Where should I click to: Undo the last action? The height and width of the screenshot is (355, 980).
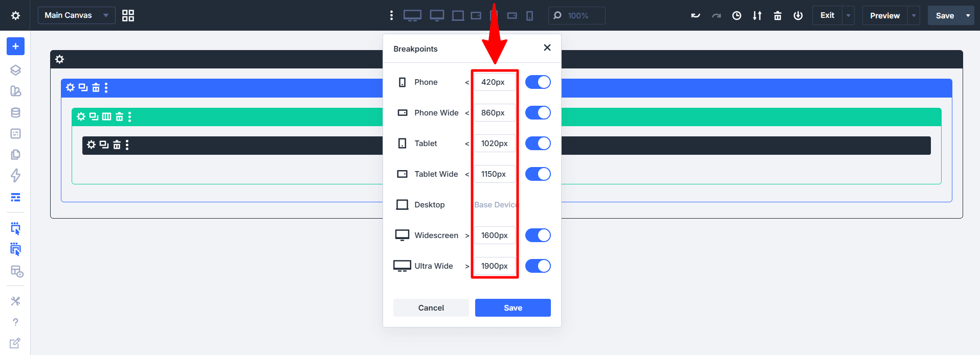695,15
